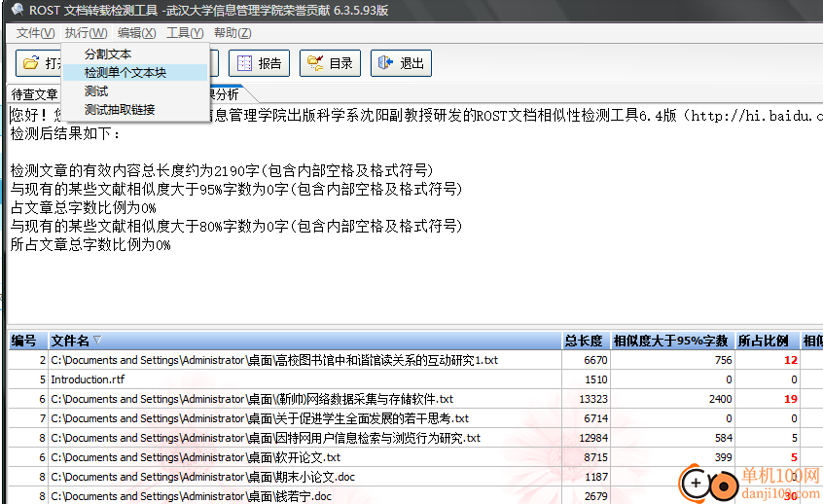
Task: Click the line 占文章总字数比例为0%
Action: click(84, 208)
